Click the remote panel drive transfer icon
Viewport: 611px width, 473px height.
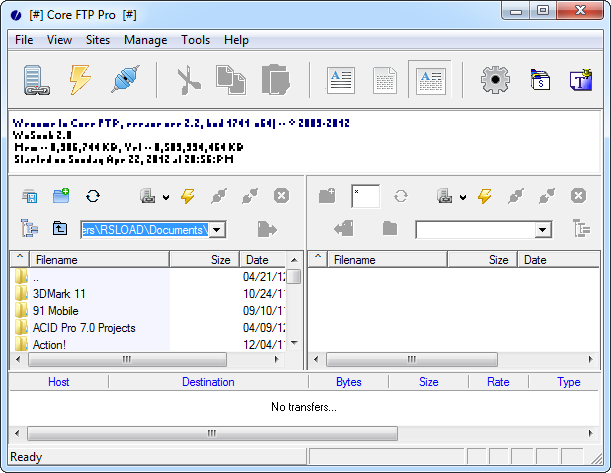pyautogui.click(x=445, y=196)
